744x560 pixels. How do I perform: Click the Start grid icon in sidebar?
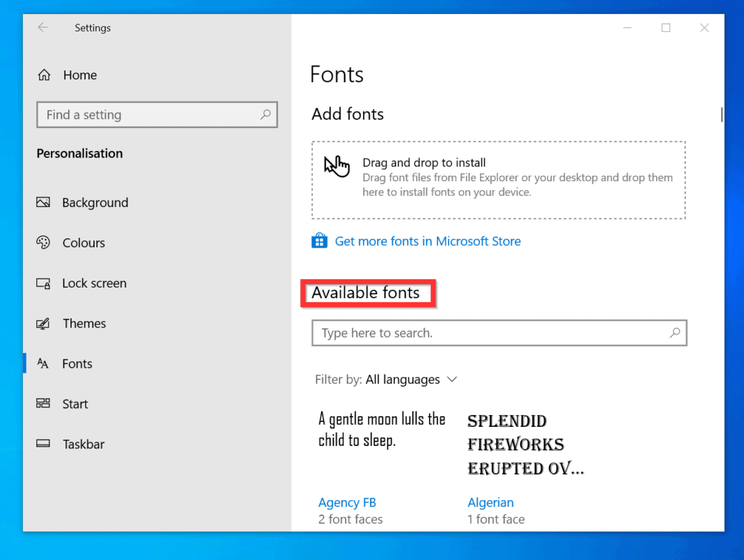pos(43,403)
